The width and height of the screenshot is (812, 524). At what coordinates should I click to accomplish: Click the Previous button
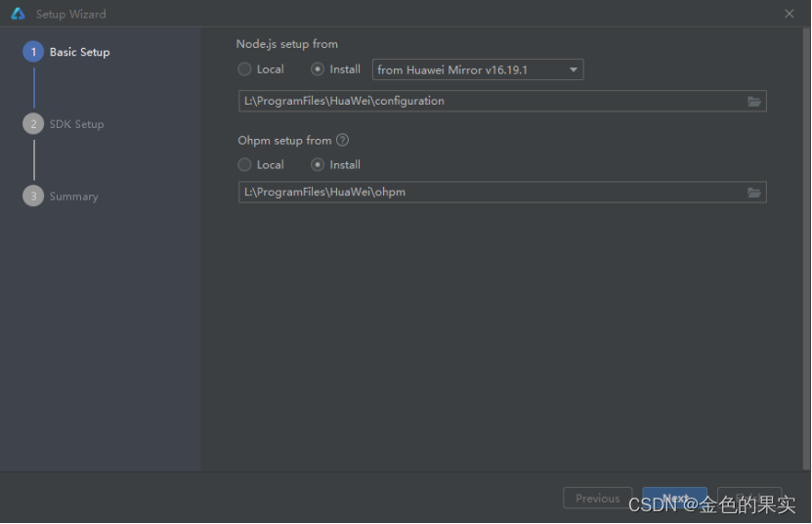tap(598, 498)
